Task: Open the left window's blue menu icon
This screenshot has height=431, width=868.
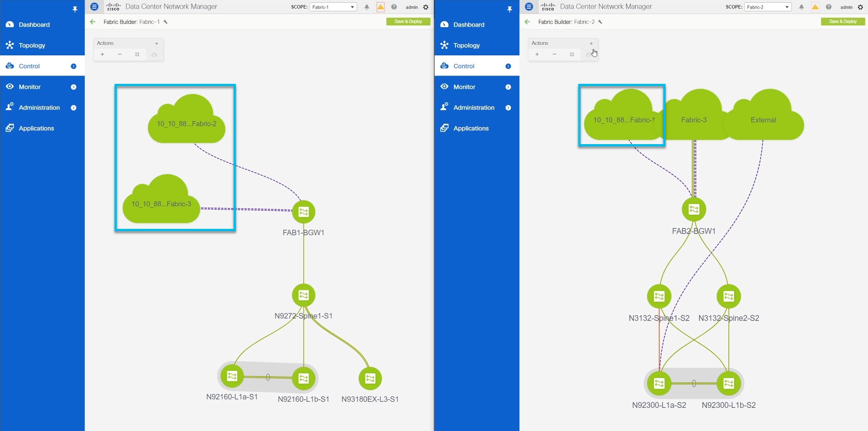Action: coord(94,7)
